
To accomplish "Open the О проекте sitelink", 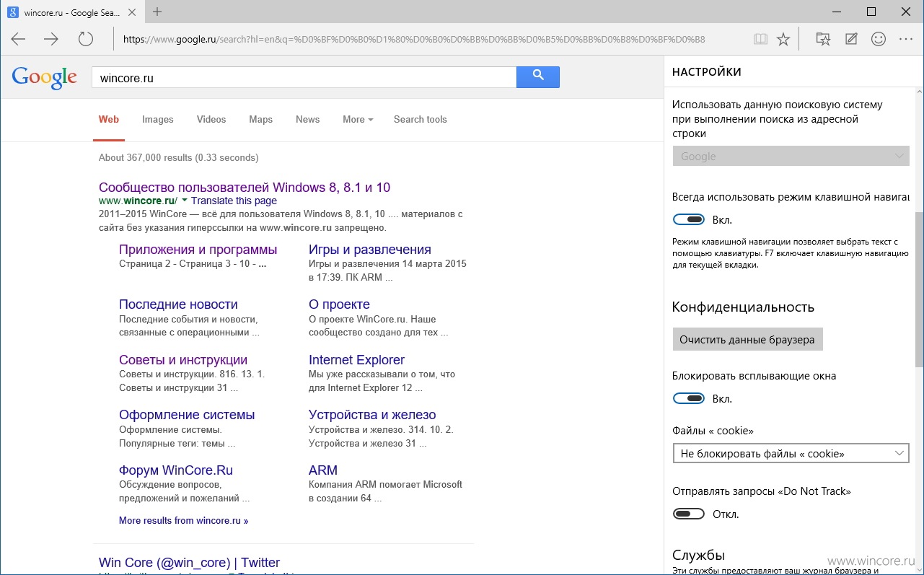I will point(339,304).
